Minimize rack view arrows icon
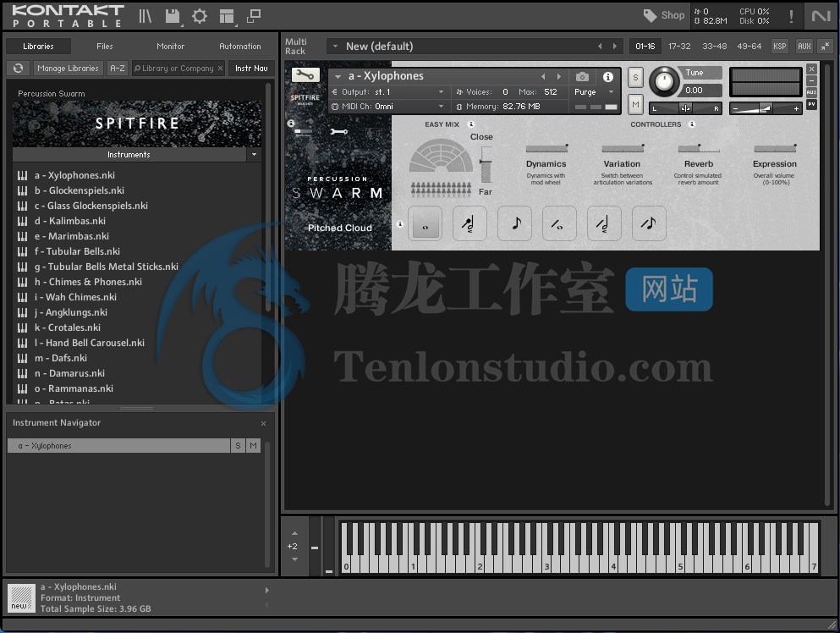The width and height of the screenshot is (840, 633). [826, 46]
